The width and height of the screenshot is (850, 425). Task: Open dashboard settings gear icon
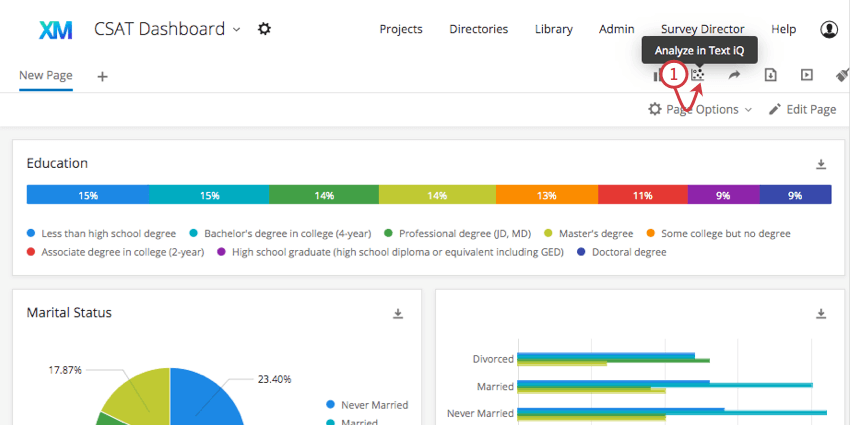click(x=264, y=29)
